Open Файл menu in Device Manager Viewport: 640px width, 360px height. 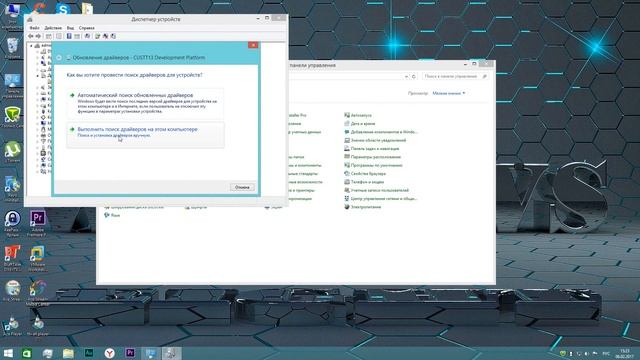click(x=34, y=28)
